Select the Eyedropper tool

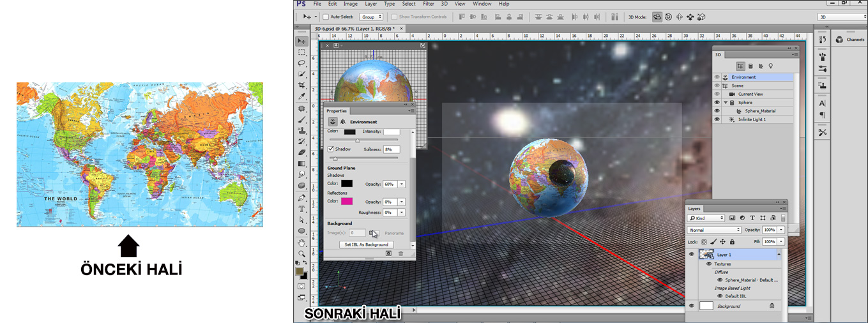pyautogui.click(x=302, y=96)
